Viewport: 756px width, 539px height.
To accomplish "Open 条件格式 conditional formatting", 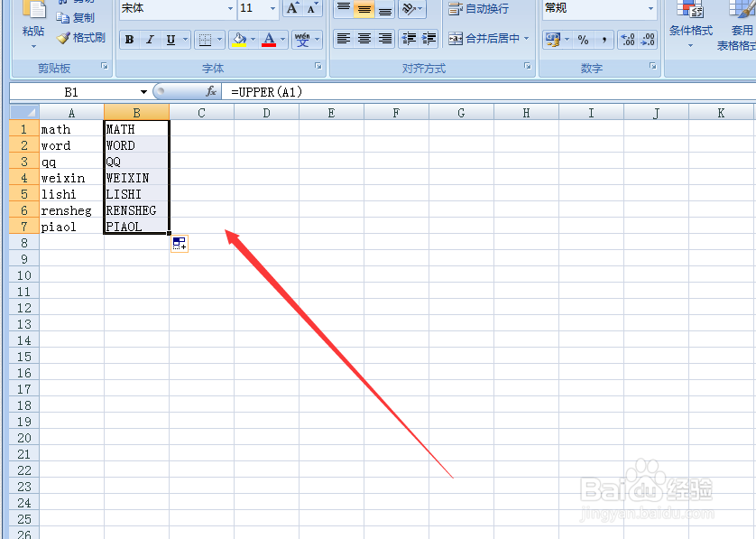I will coord(690,24).
